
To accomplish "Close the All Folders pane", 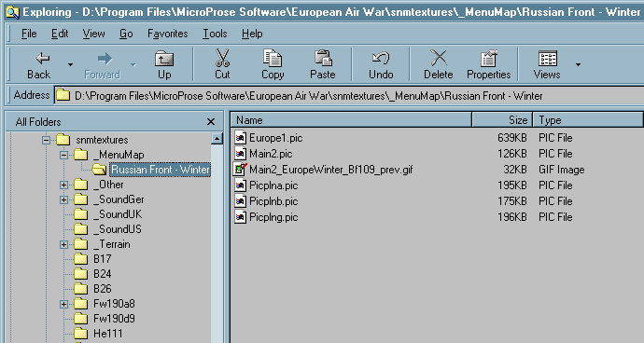I will [x=211, y=122].
